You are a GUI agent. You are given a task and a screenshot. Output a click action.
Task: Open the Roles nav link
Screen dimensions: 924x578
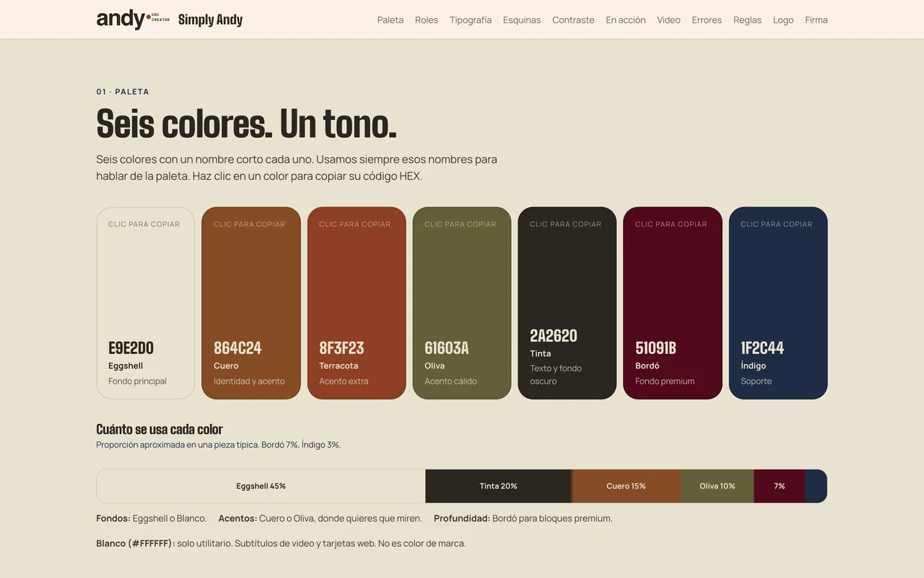(x=427, y=20)
